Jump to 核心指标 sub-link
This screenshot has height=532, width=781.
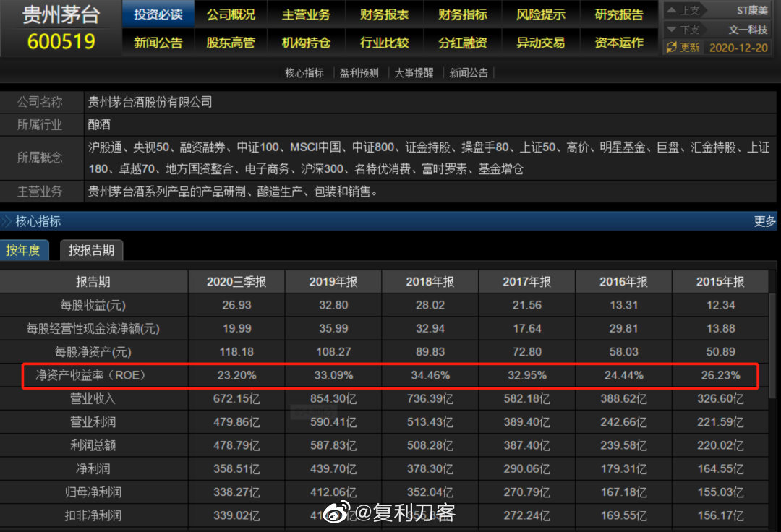coord(304,73)
